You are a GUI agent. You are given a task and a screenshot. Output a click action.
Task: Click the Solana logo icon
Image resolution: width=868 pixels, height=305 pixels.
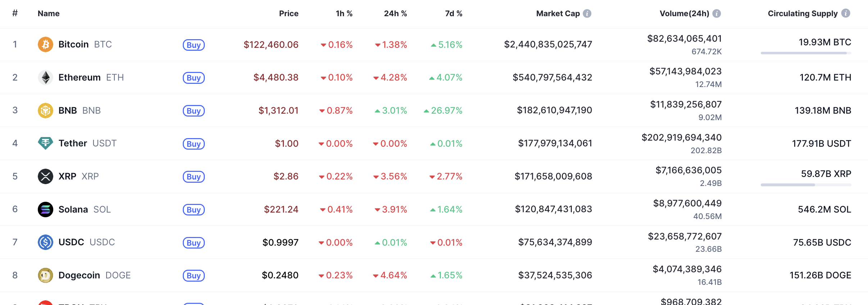tap(45, 209)
